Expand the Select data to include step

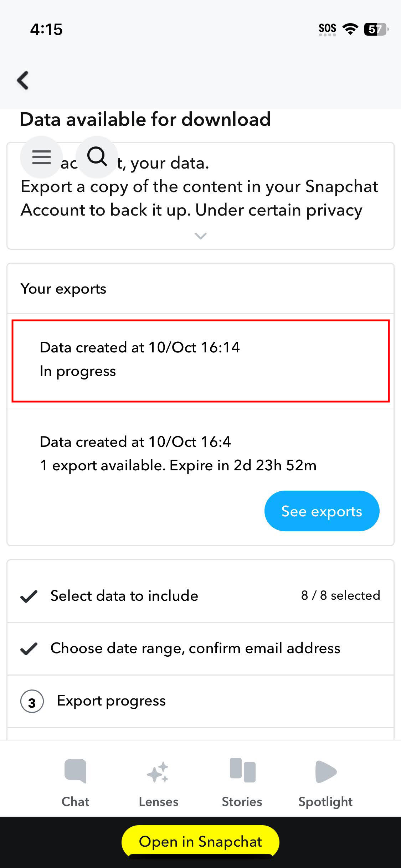[x=200, y=596]
